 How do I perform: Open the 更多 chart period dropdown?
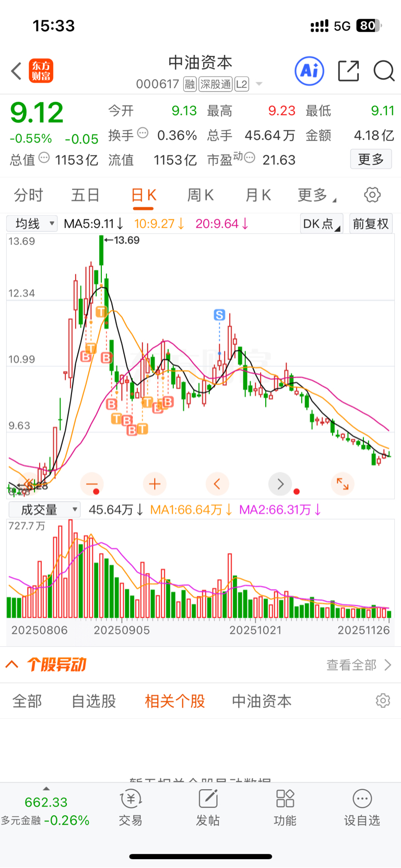316,195
